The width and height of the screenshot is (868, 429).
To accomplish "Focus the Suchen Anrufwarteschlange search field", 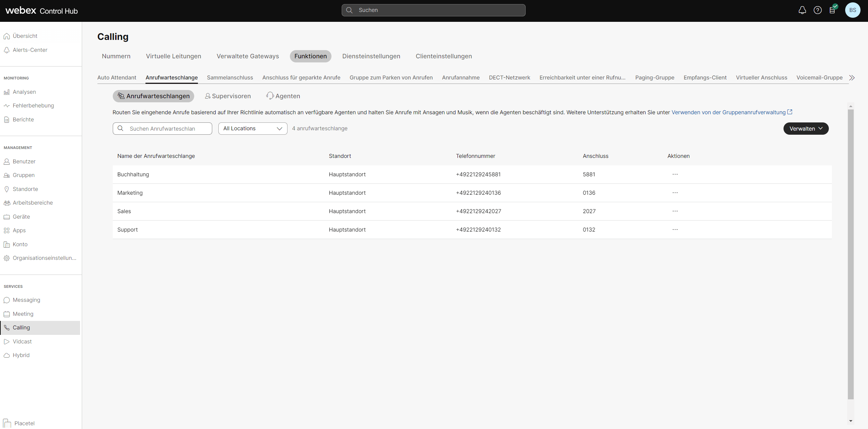I will pyautogui.click(x=167, y=129).
